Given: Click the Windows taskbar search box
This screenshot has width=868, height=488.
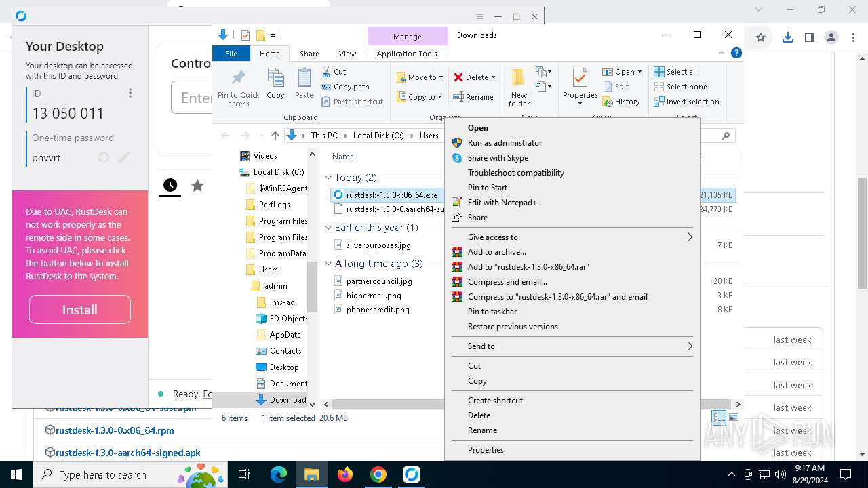Looking at the screenshot, I should [129, 474].
